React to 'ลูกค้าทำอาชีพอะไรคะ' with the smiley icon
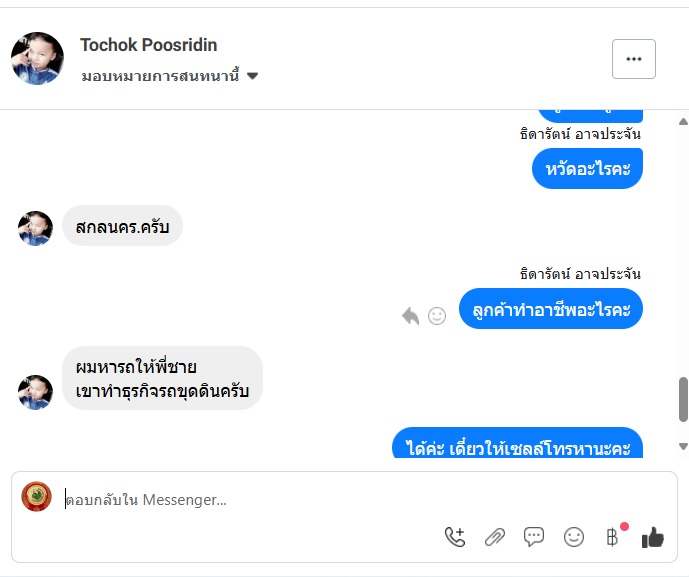 pyautogui.click(x=437, y=316)
